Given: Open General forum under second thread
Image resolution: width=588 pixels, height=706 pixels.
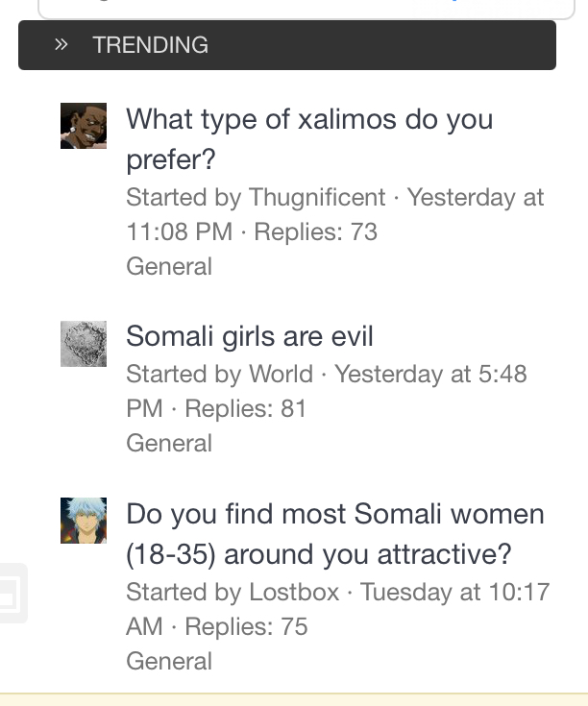Looking at the screenshot, I should (169, 443).
